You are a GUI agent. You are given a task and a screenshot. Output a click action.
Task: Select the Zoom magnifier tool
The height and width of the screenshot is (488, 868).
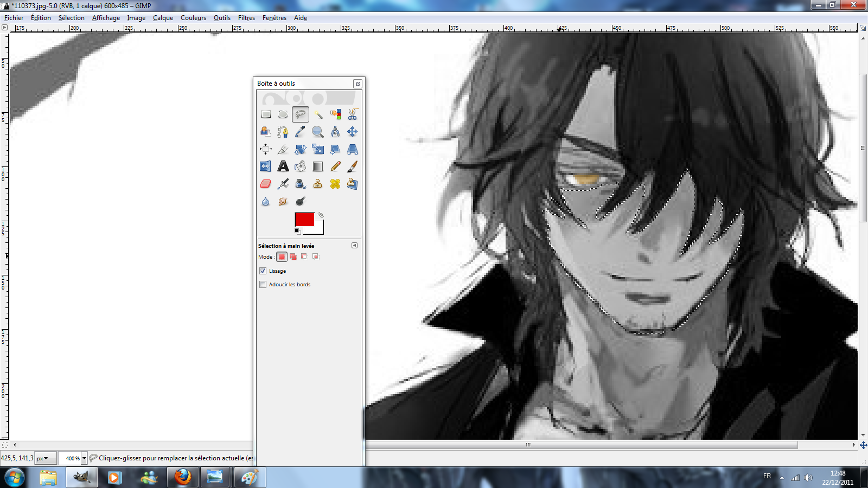pos(318,132)
